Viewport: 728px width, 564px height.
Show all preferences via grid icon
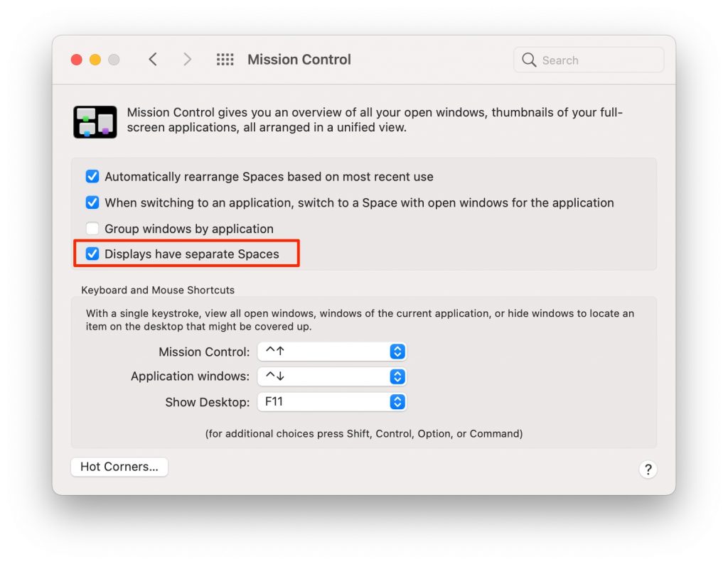[225, 60]
